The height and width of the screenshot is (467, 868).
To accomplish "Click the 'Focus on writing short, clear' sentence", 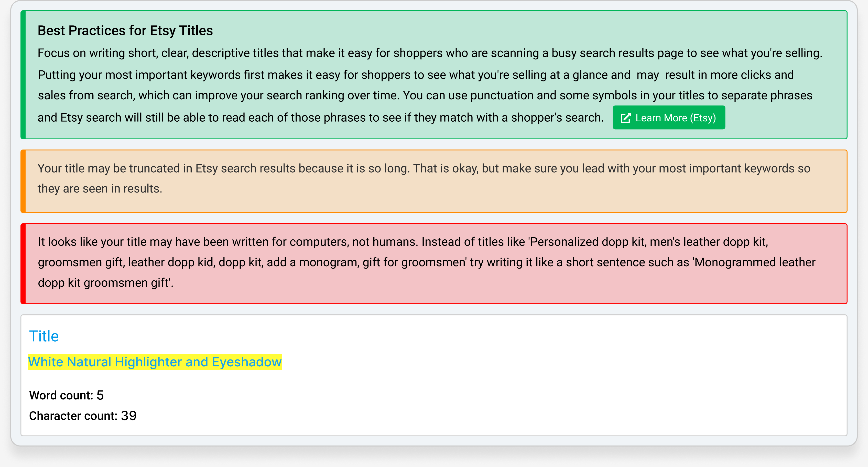I will tap(430, 53).
